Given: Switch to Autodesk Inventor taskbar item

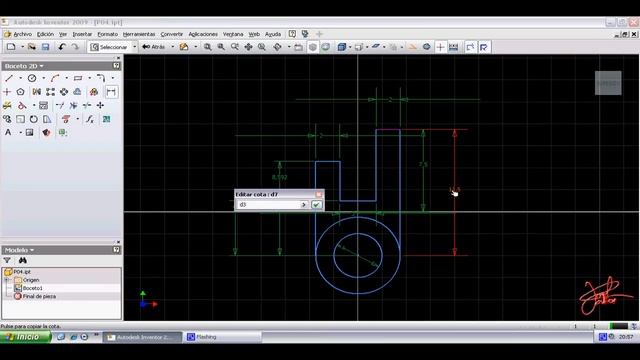Looking at the screenshot, I should pos(142,337).
